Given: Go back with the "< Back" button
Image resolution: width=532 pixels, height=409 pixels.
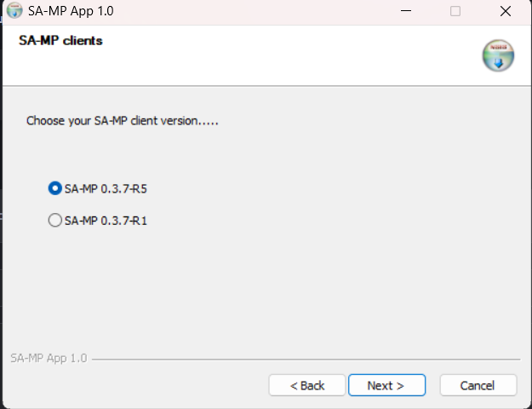Looking at the screenshot, I should click(307, 385).
